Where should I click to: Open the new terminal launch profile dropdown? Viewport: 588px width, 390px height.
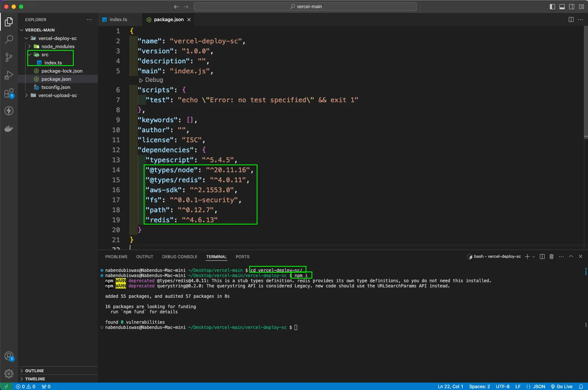tap(534, 256)
